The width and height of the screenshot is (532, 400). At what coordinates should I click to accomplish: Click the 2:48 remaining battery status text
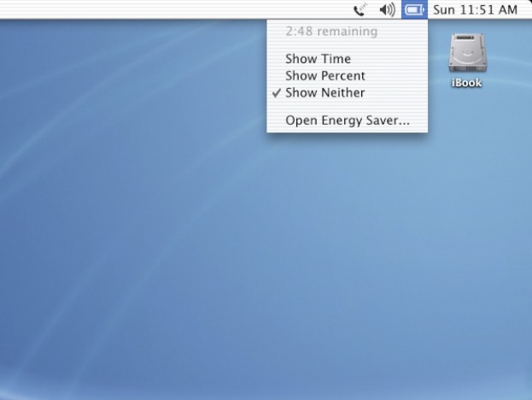pos(331,32)
